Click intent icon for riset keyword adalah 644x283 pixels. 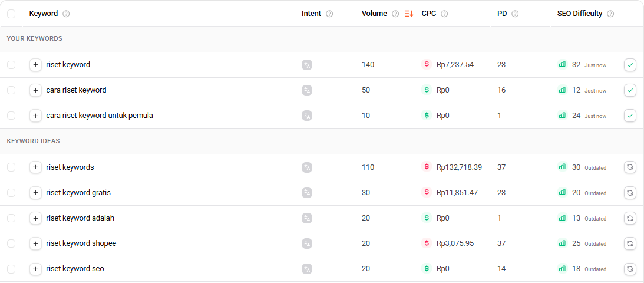pyautogui.click(x=307, y=218)
